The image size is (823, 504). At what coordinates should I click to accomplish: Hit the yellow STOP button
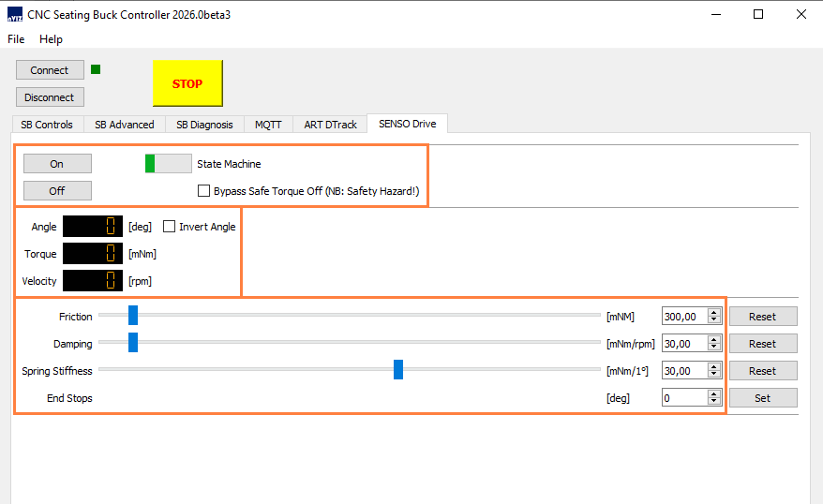pos(187,83)
